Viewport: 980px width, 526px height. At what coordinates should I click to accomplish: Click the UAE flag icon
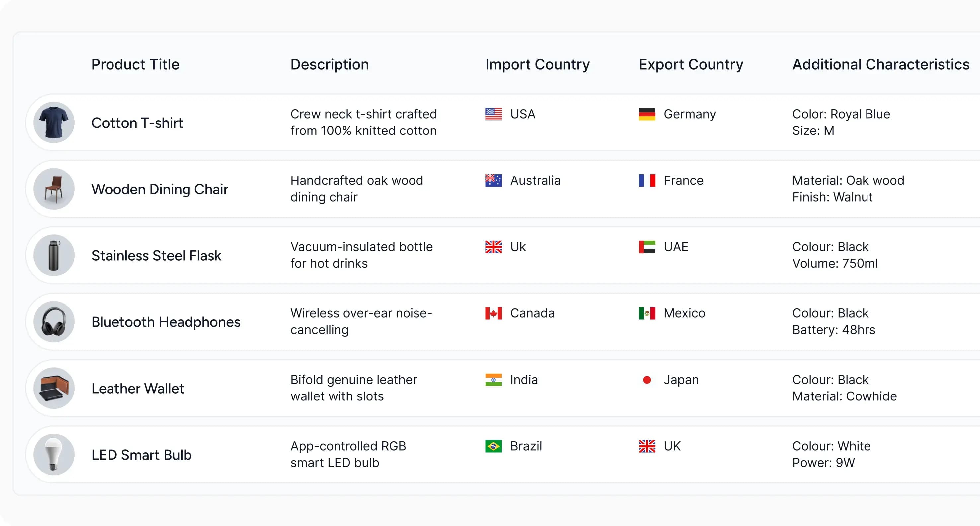pyautogui.click(x=647, y=247)
